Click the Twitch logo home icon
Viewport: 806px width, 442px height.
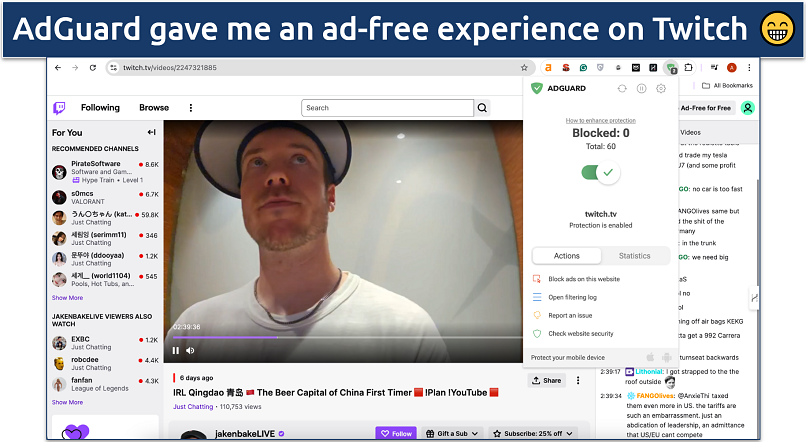[x=60, y=108]
